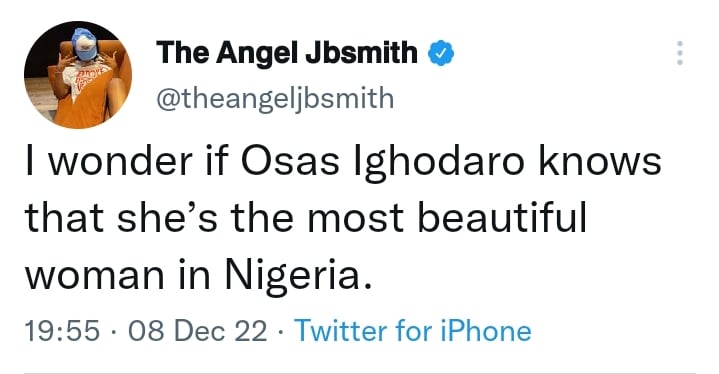Click the display name The Angel Jbsmith
The image size is (719, 374).
(x=287, y=53)
